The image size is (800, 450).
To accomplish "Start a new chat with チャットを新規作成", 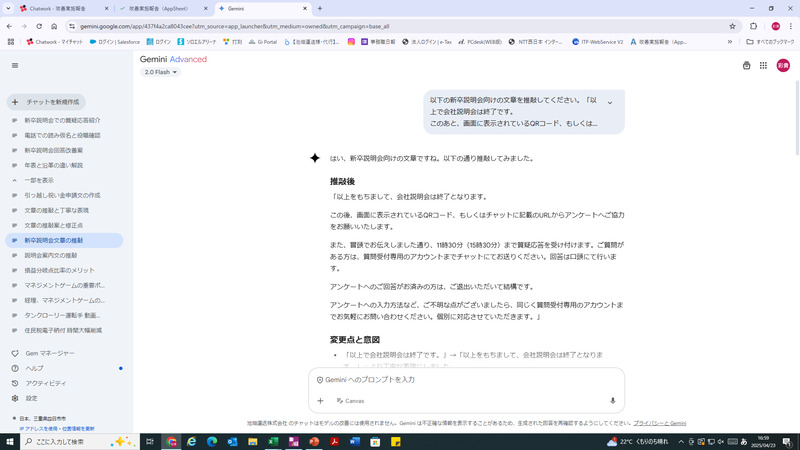I will (x=46, y=102).
